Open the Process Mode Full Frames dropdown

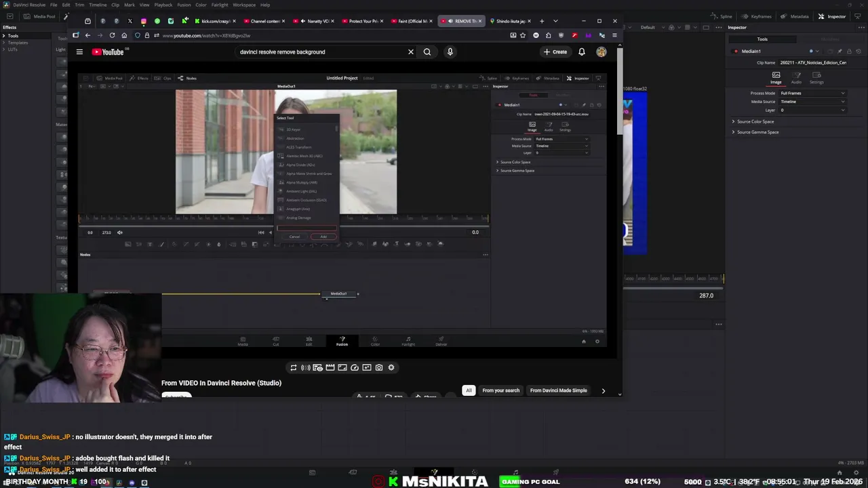coord(812,93)
